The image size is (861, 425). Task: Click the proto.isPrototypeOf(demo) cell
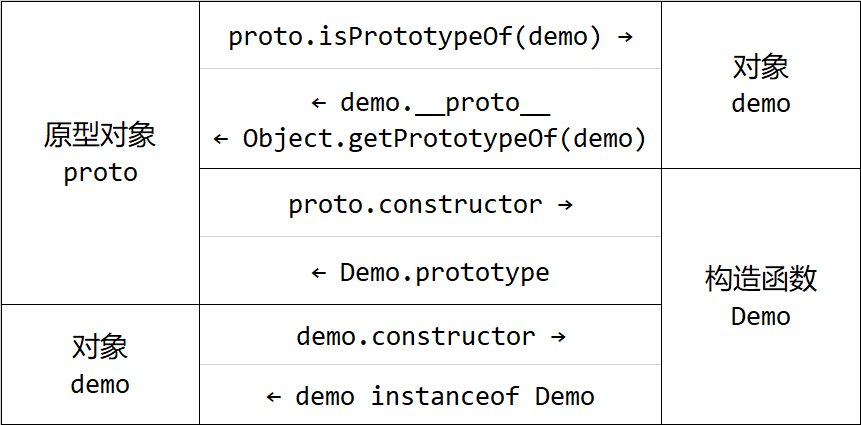click(x=430, y=36)
